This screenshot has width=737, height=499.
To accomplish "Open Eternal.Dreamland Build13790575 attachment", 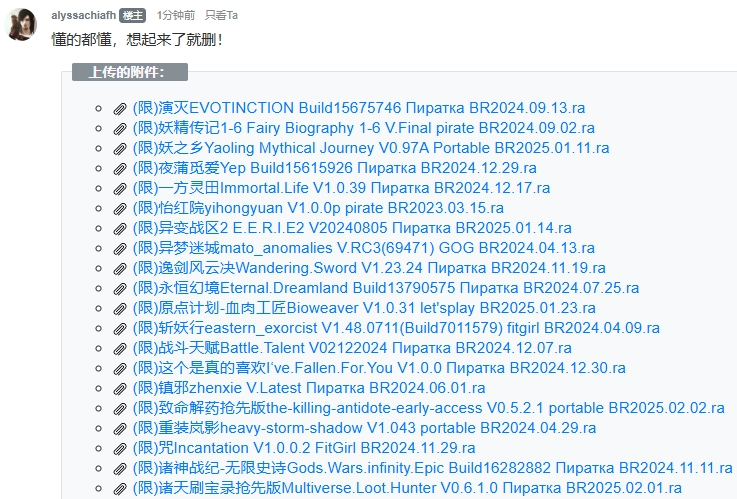I will 386,288.
